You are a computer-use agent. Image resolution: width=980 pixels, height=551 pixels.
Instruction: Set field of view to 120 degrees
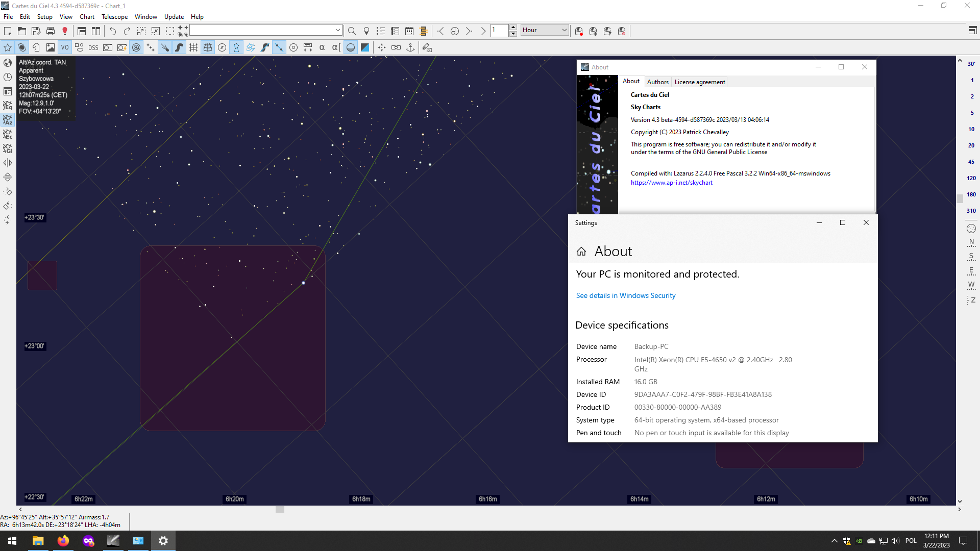click(971, 178)
